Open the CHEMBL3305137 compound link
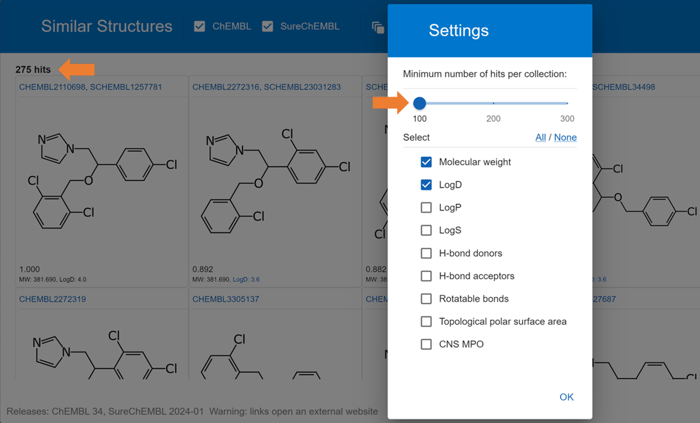The height and width of the screenshot is (423, 700). (x=225, y=299)
